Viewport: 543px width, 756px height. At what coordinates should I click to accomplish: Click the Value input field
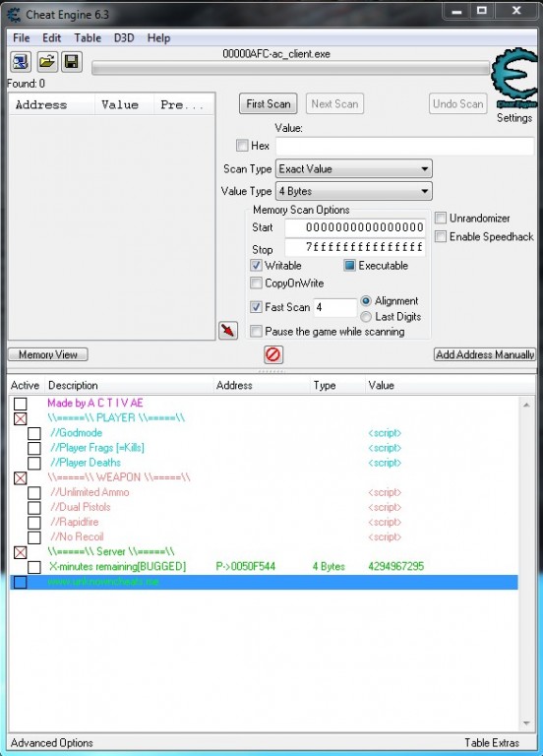[x=404, y=146]
